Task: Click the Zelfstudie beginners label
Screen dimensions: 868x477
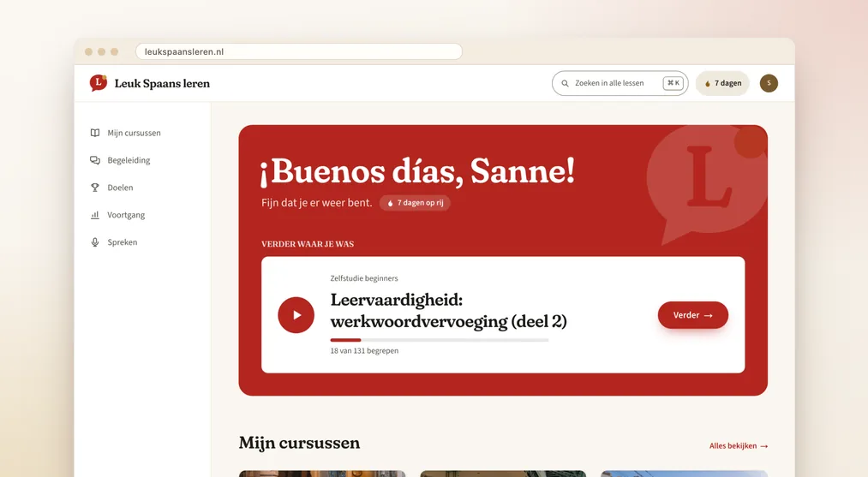Action: tap(363, 278)
